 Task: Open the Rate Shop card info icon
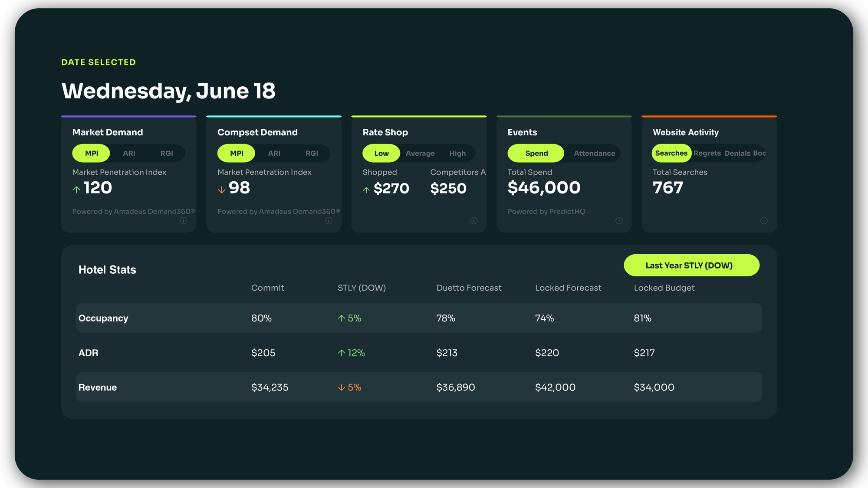coord(474,221)
